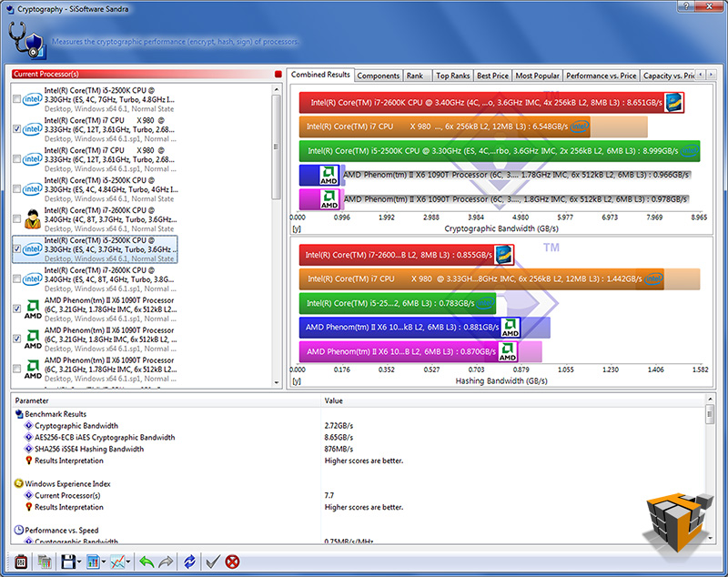The image size is (728, 577).
Task: Click the stethoscope shield module icon
Action: [27, 41]
